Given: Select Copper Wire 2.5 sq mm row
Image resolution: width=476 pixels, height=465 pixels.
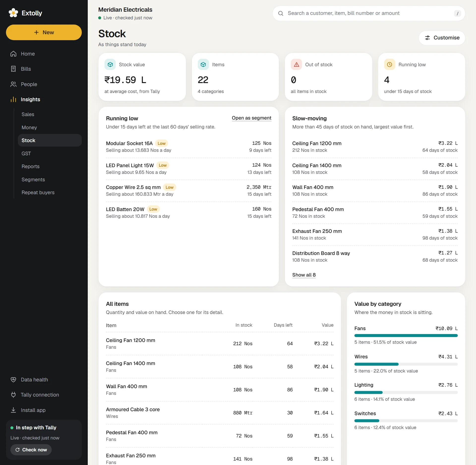Looking at the screenshot, I should (189, 190).
